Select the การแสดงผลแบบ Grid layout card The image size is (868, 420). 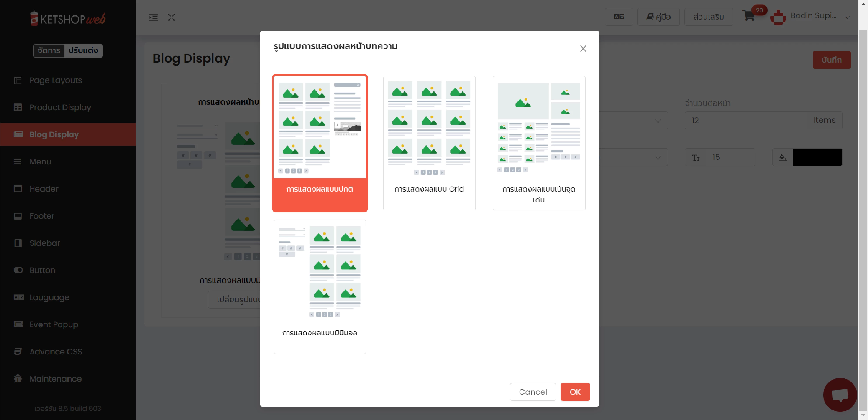(x=429, y=143)
